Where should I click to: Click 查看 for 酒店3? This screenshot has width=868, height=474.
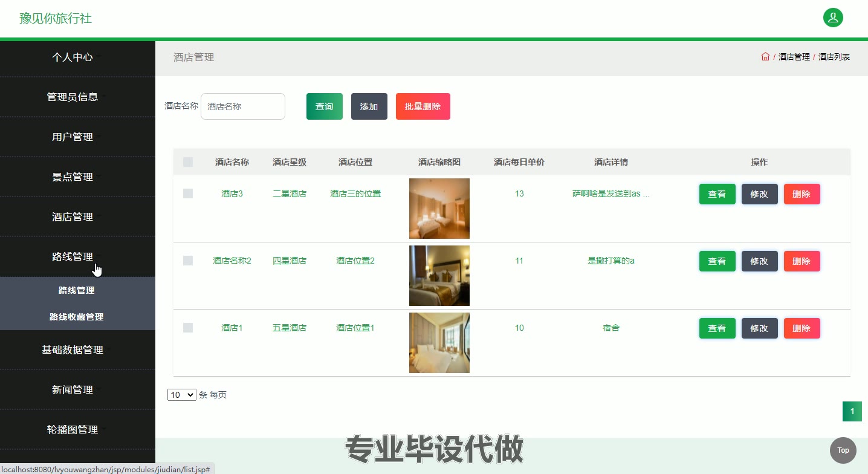click(717, 194)
